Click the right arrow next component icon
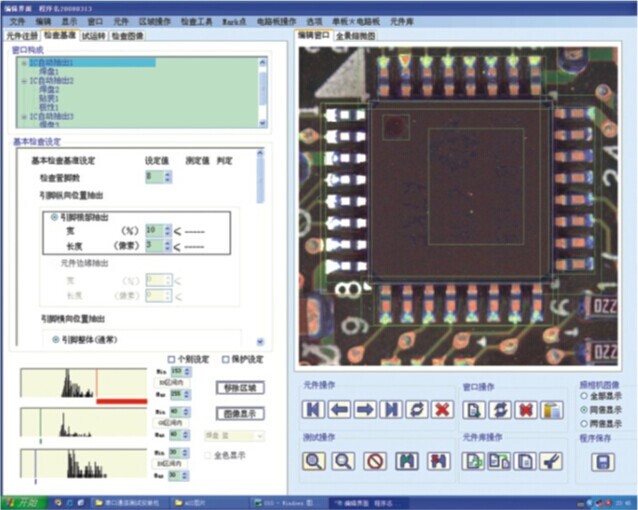 365,410
